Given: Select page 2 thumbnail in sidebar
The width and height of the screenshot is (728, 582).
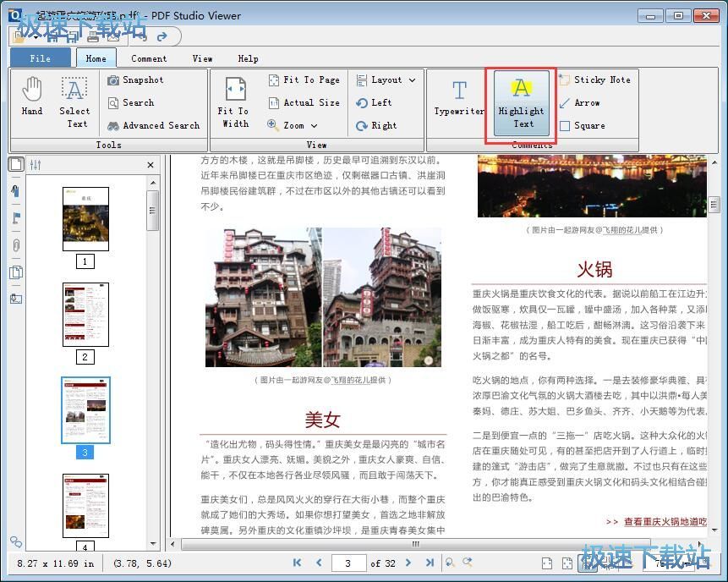Looking at the screenshot, I should (85, 315).
